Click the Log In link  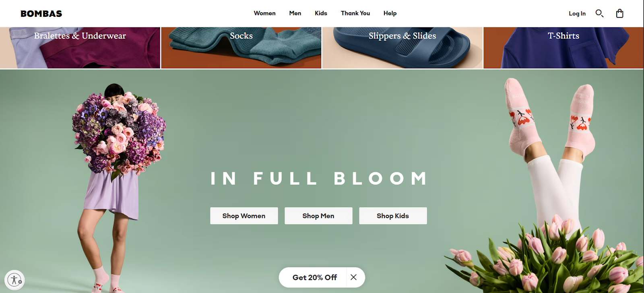pyautogui.click(x=577, y=14)
